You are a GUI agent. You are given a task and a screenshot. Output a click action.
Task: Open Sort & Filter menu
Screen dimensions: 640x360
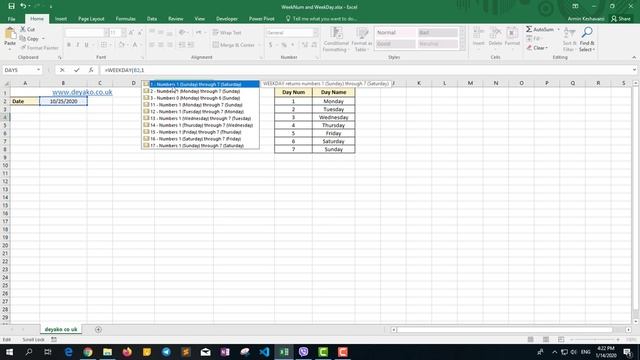point(569,39)
